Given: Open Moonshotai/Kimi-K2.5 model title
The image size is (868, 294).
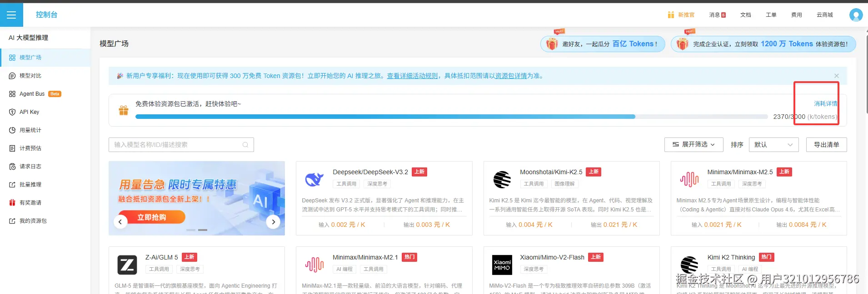Looking at the screenshot, I should pyautogui.click(x=551, y=172).
